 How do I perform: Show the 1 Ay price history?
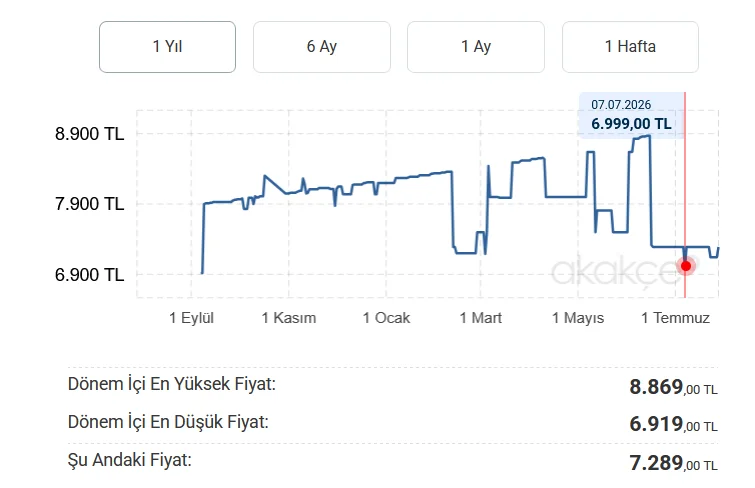(x=476, y=47)
